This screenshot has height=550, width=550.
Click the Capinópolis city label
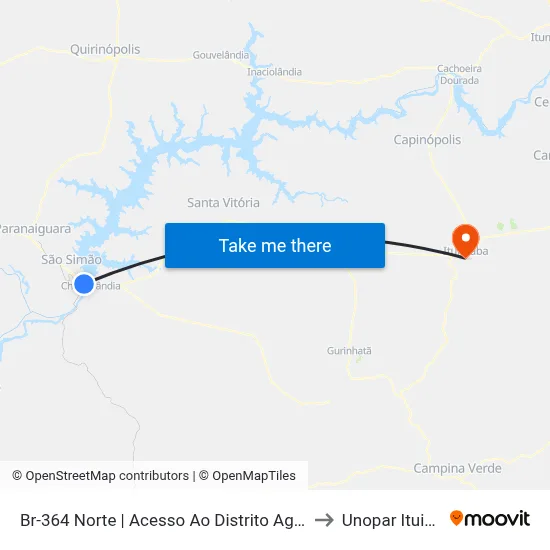point(427,140)
